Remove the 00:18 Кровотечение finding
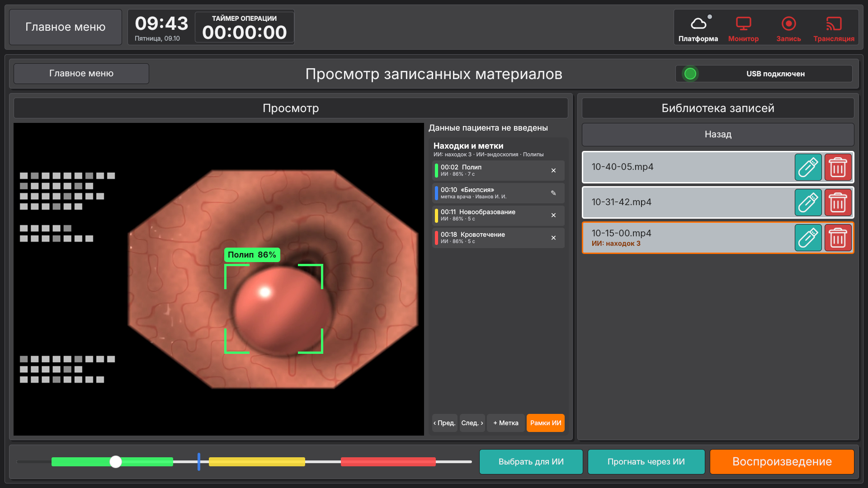 pyautogui.click(x=553, y=238)
